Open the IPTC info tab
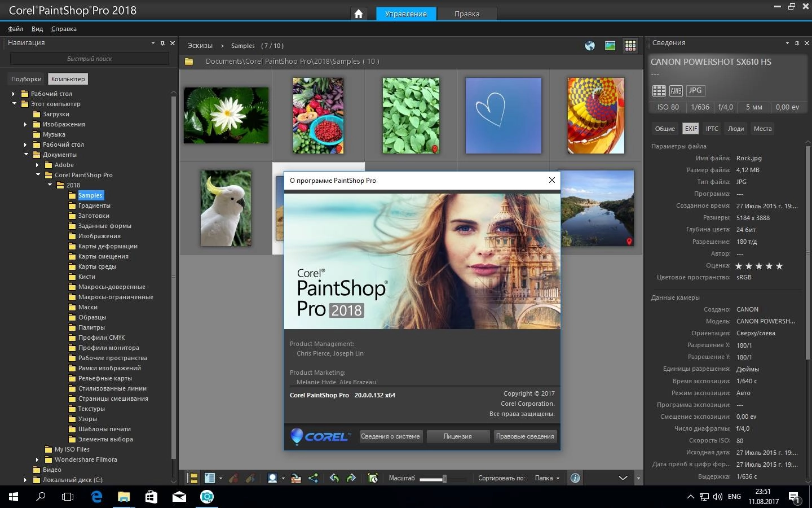 pyautogui.click(x=712, y=129)
